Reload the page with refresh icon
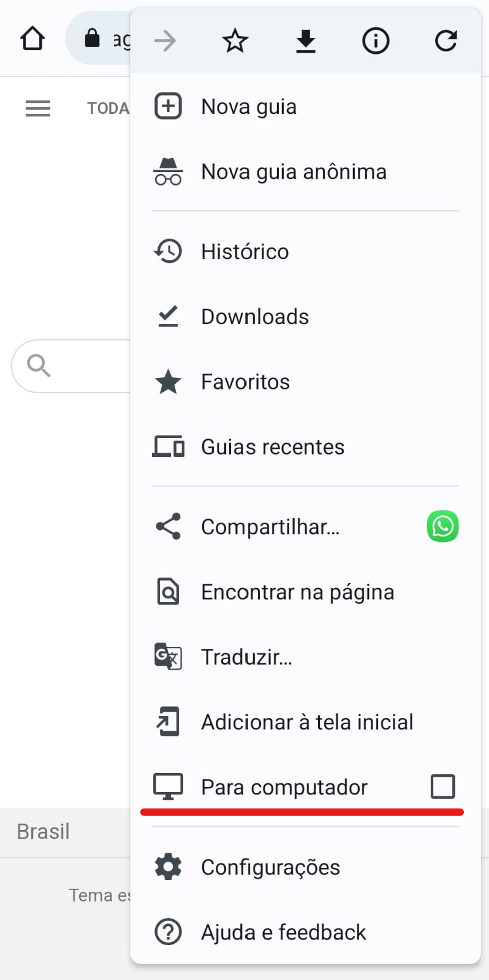 tap(445, 41)
